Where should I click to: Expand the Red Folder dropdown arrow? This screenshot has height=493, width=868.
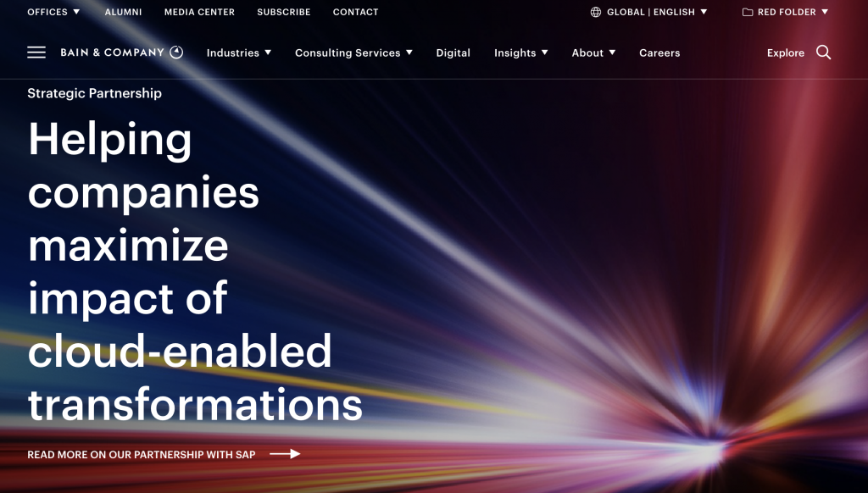[825, 12]
